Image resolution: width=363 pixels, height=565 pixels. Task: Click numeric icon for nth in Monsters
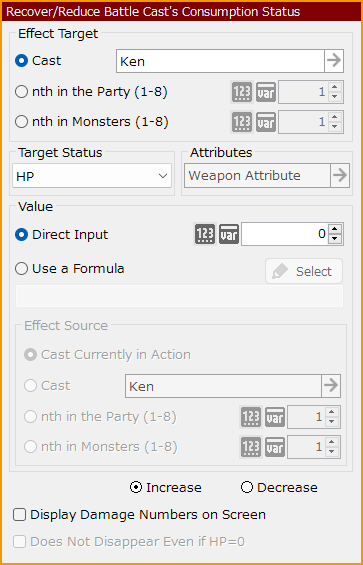242,122
